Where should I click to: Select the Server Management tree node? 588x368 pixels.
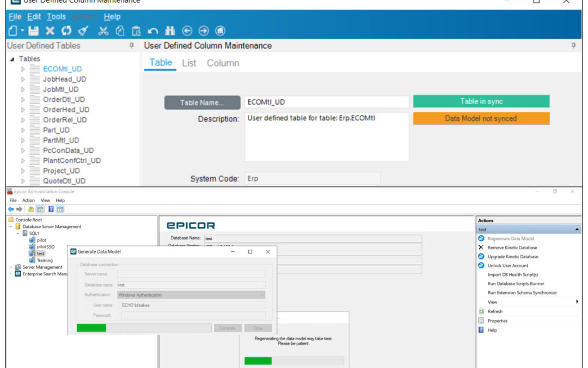[42, 267]
